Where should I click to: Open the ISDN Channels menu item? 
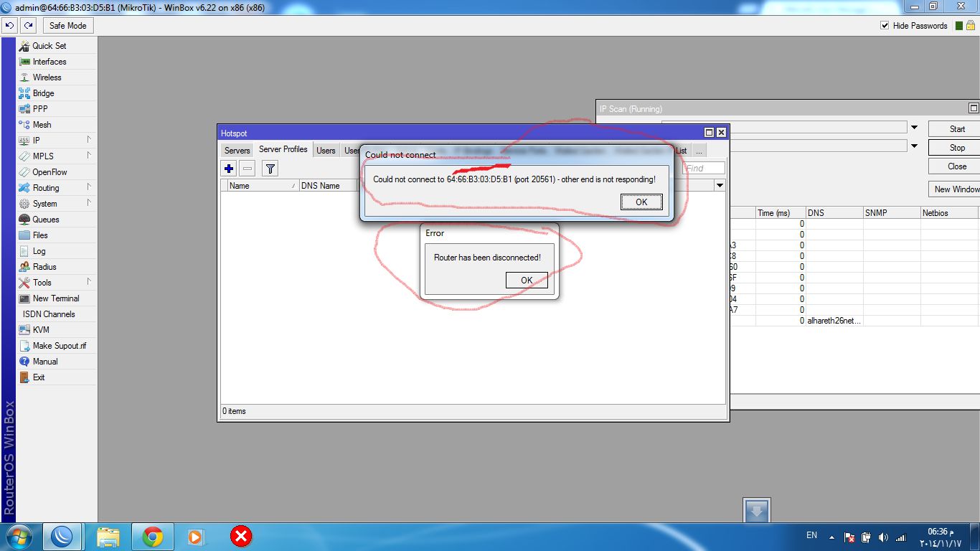point(49,314)
